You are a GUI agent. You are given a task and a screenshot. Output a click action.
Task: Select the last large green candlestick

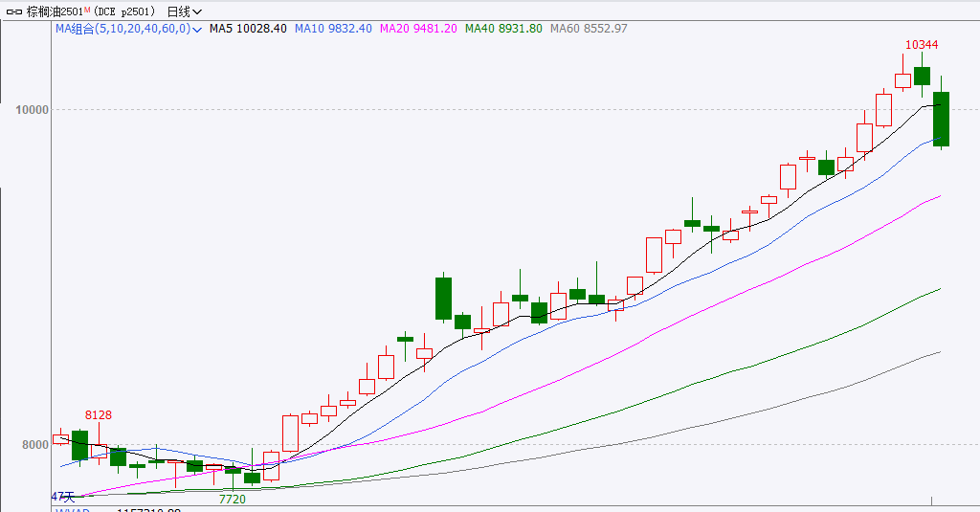pos(941,119)
